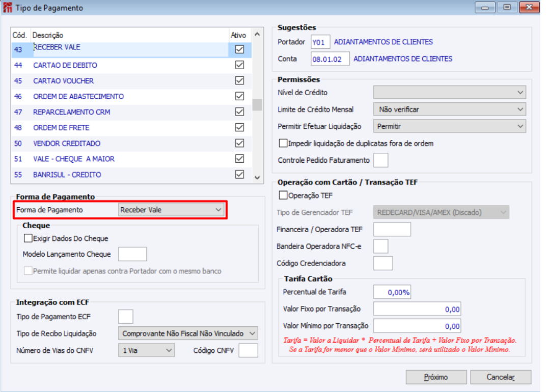The image size is (550, 392).
Task: Click the Tipo de Pagamento ECF field
Action: (126, 317)
